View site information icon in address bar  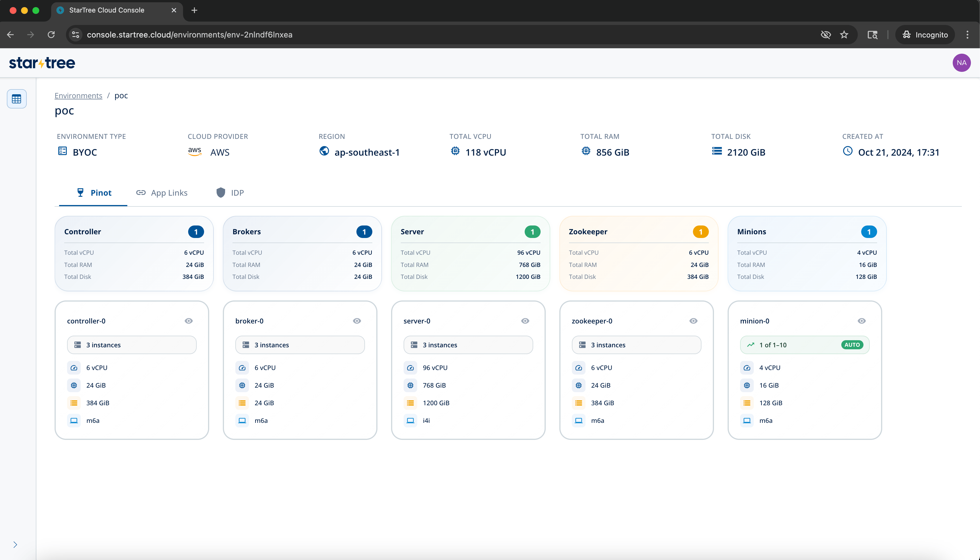click(76, 35)
